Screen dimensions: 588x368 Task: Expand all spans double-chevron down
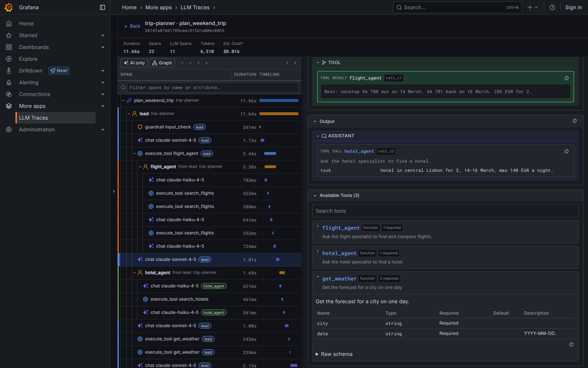click(x=198, y=63)
